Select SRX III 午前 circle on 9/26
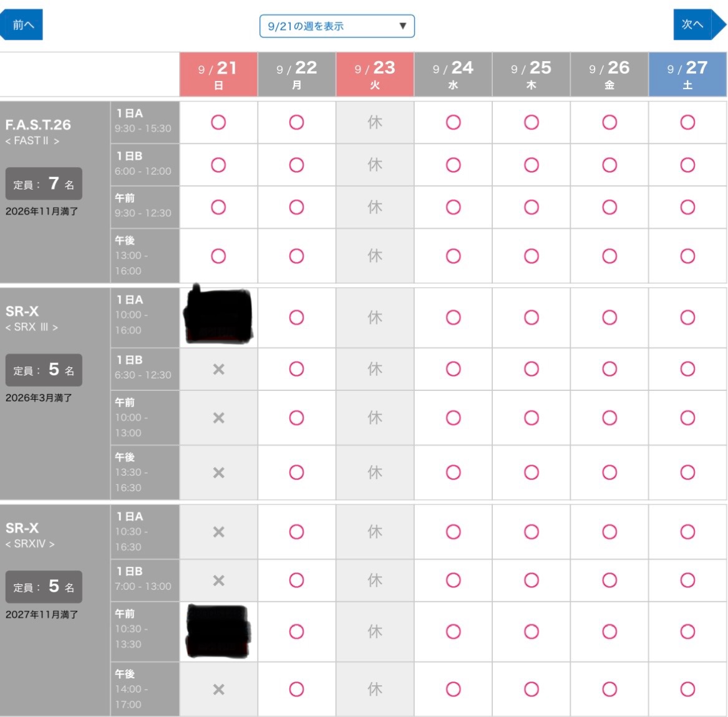Viewport: 728px width, 717px height. 609,418
